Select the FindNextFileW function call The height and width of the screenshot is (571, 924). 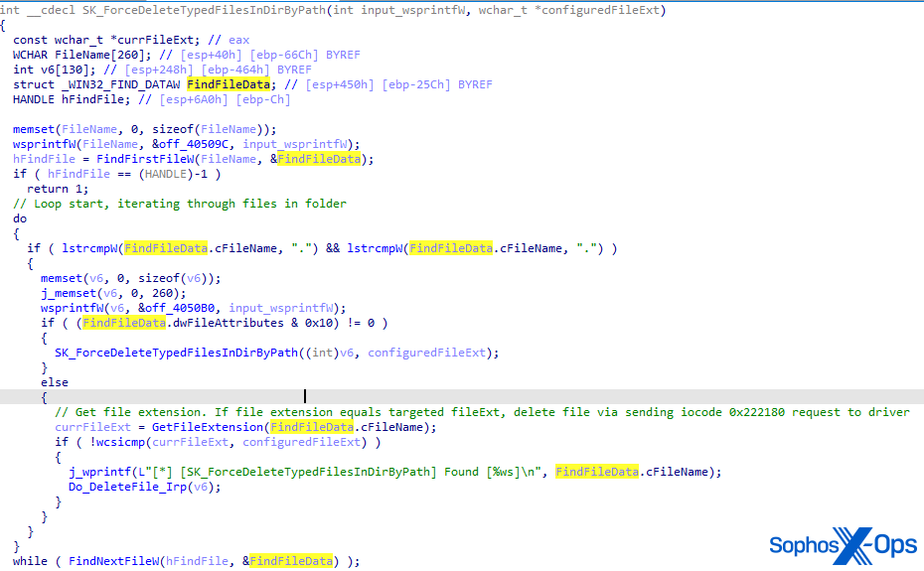(113, 561)
